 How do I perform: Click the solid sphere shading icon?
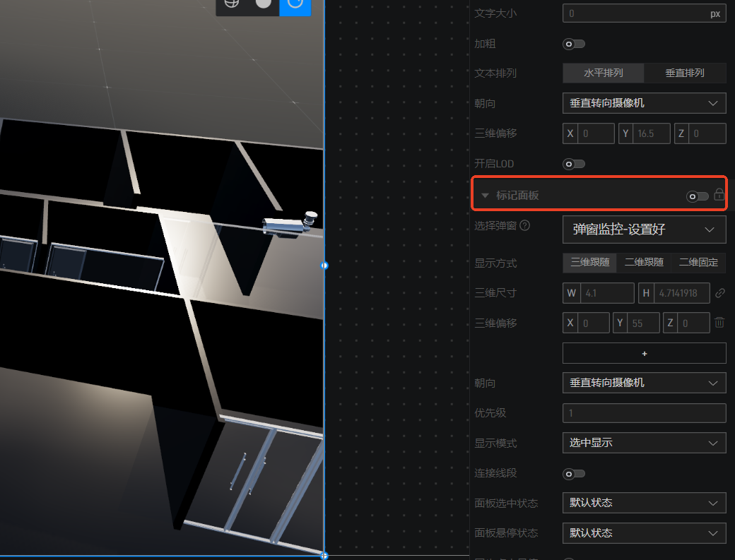point(264,4)
